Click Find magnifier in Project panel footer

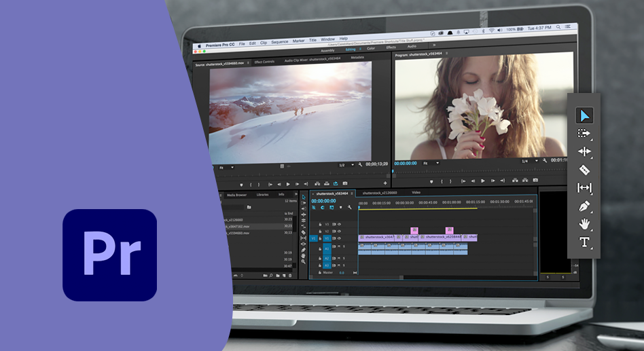pos(271,276)
